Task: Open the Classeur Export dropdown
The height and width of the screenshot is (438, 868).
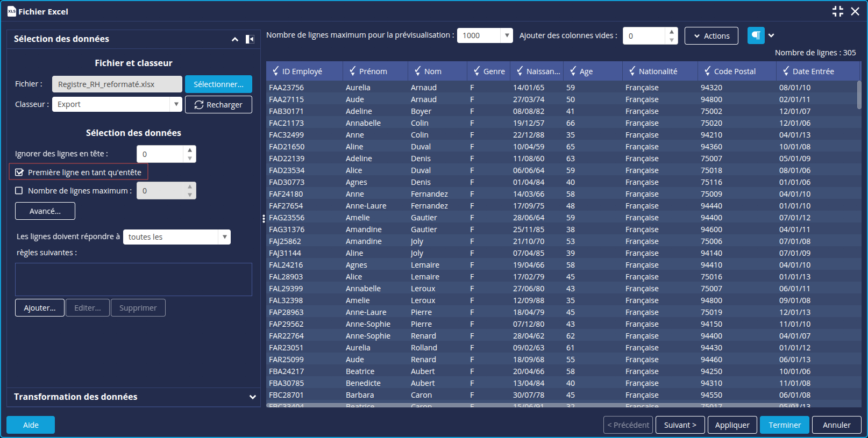Action: pos(176,104)
